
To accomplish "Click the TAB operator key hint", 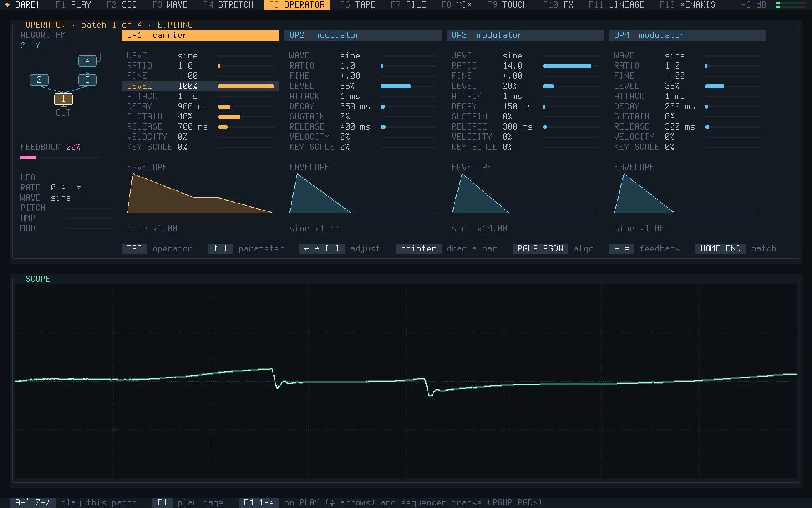I will click(x=157, y=249).
